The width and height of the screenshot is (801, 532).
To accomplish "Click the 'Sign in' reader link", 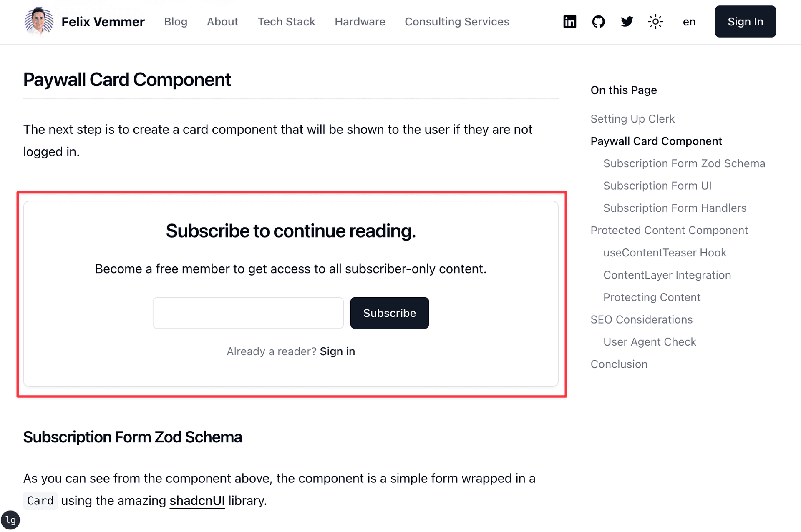I will [x=337, y=351].
